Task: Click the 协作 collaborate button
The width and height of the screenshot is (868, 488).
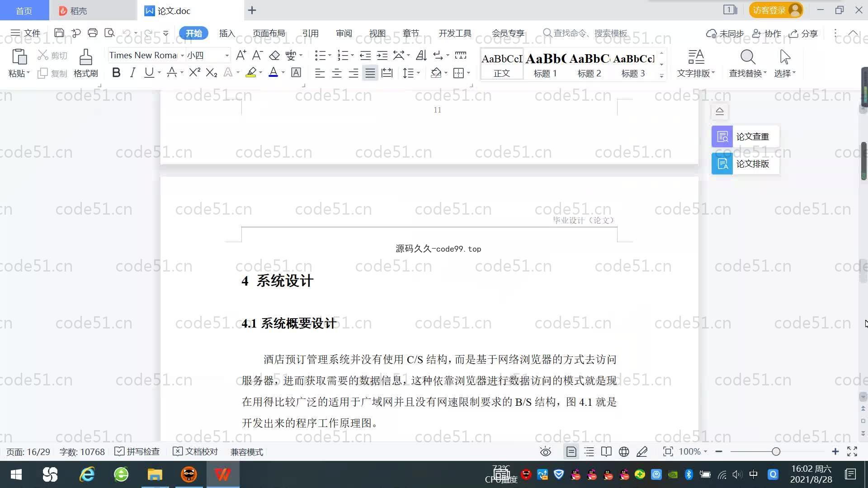Action: pyautogui.click(x=767, y=33)
